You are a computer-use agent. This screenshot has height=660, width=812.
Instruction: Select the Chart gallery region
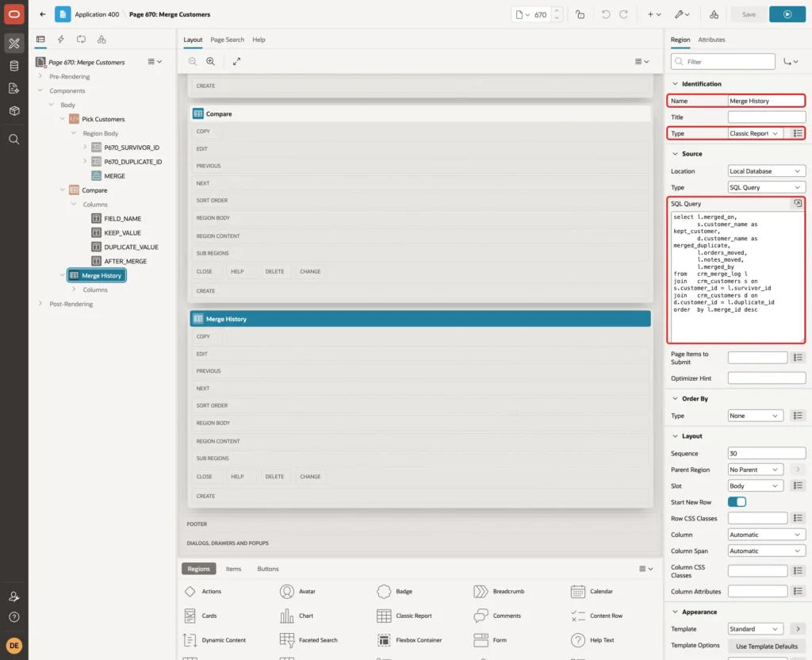click(x=297, y=616)
